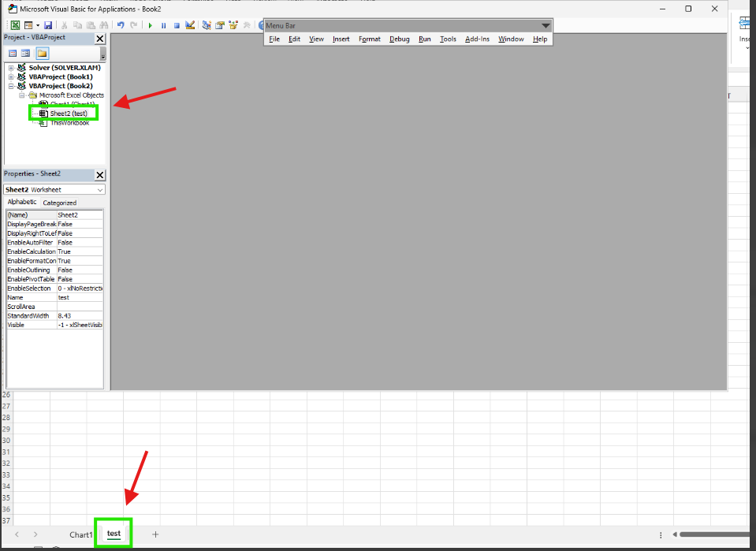
Task: Select the (Name) property value Sheet2
Action: click(80, 215)
